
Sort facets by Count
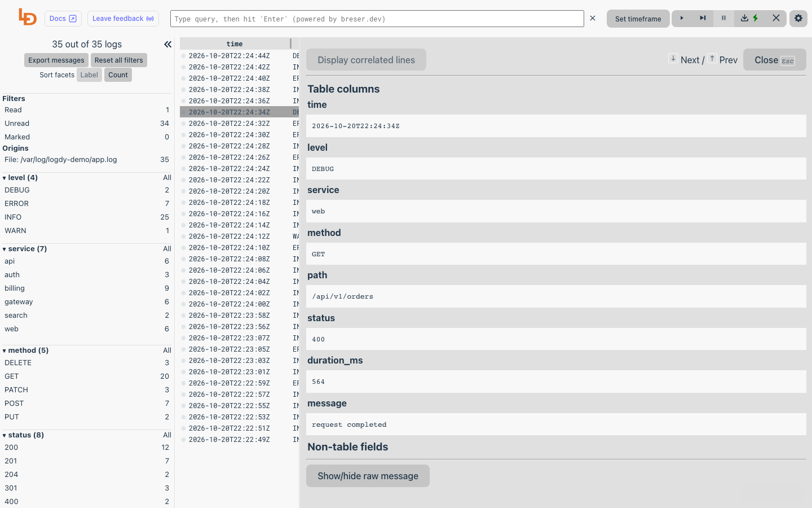click(118, 75)
